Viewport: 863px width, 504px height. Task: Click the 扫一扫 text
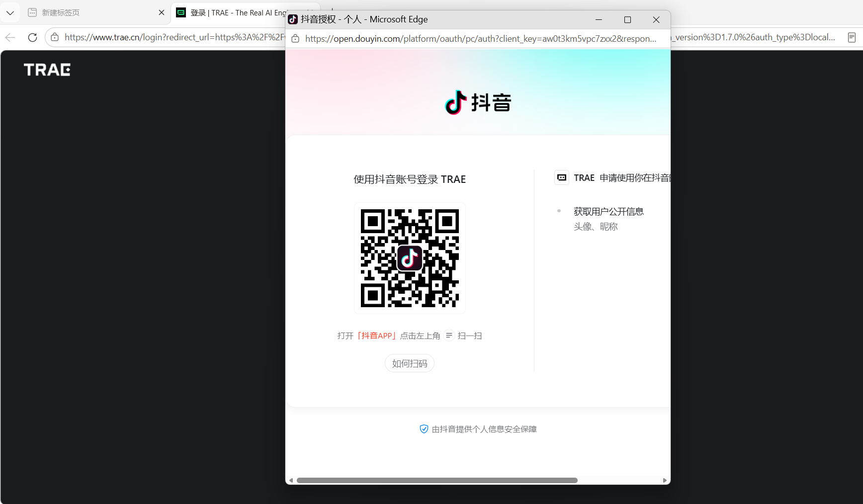point(470,336)
